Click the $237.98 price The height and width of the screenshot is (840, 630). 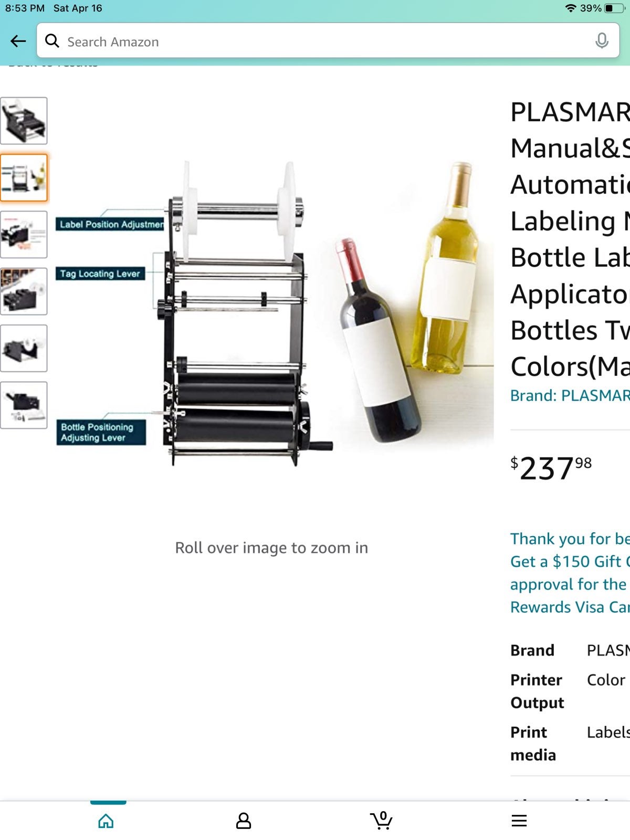click(551, 468)
